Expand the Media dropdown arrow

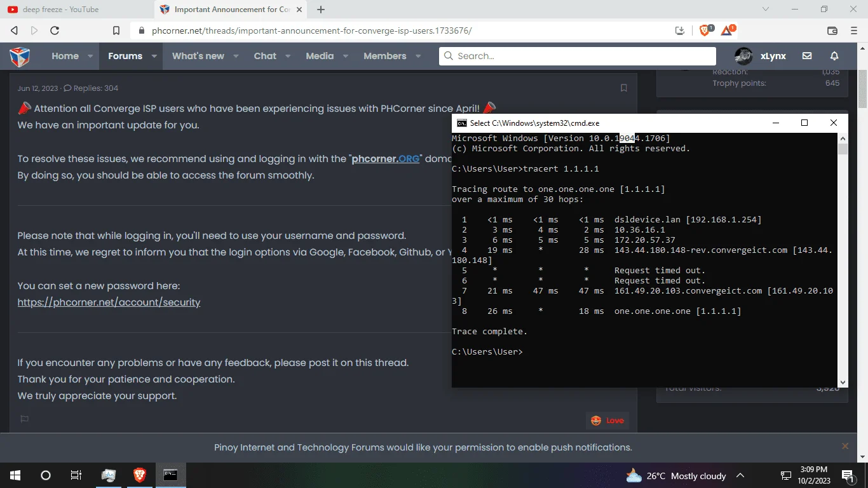(345, 56)
